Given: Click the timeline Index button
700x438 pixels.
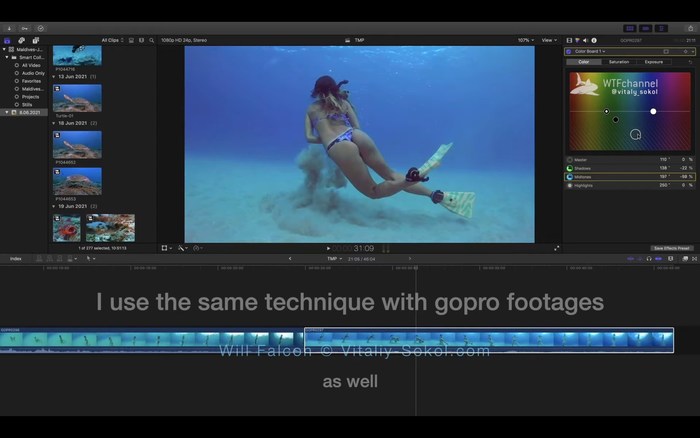Looking at the screenshot, I should pyautogui.click(x=16, y=258).
